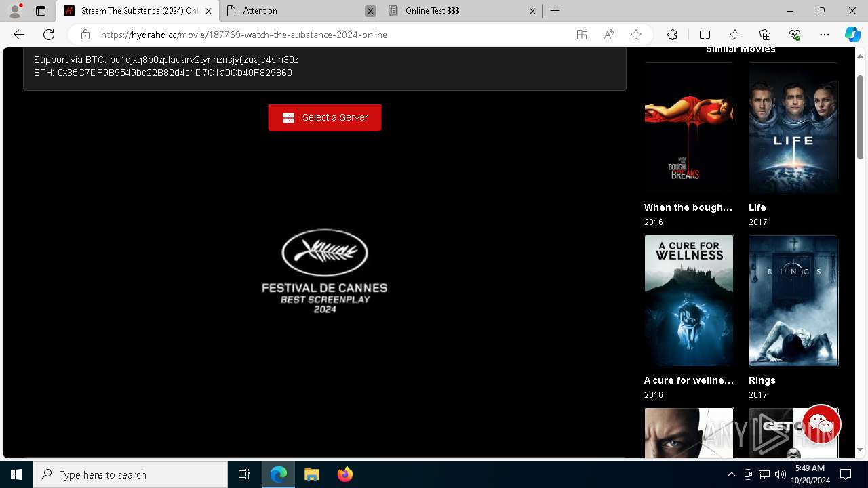Open the Life movie poster
Viewport: 868px width, 488px height.
793,128
